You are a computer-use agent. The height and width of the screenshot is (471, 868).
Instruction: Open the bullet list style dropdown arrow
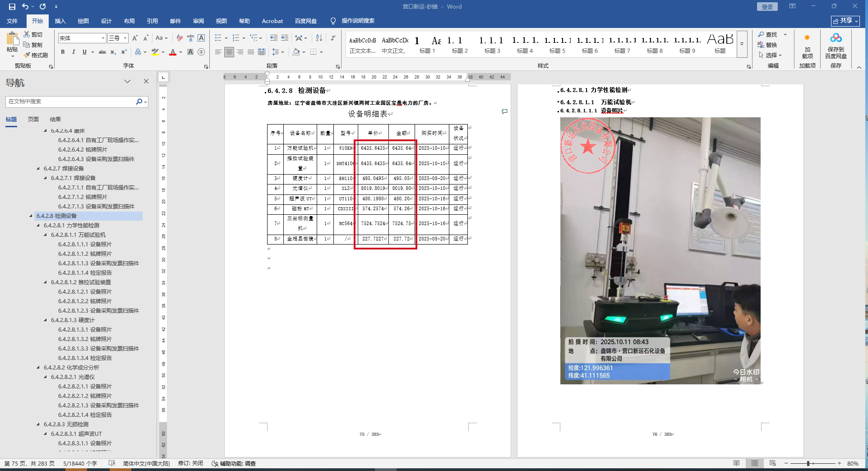(x=226, y=38)
